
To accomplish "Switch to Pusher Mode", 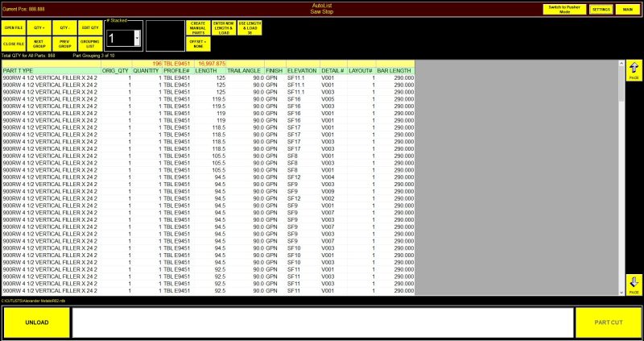I will pos(564,9).
